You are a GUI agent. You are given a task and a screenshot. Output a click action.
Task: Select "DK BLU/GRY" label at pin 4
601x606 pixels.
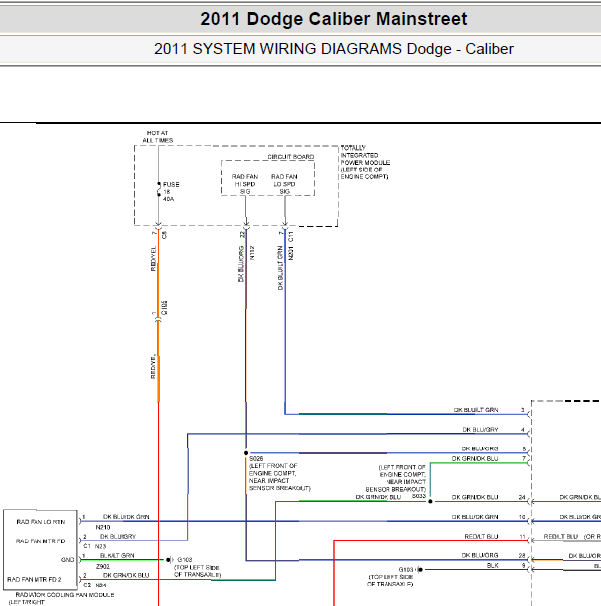[x=480, y=429]
